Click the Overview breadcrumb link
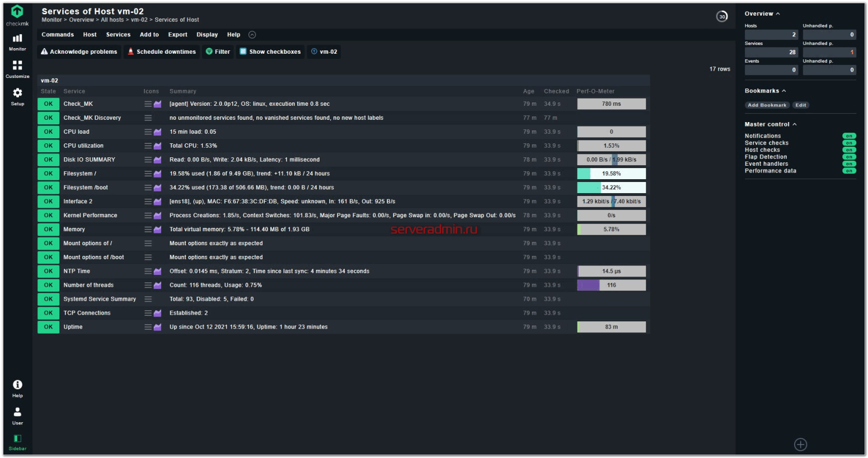Image resolution: width=868 pixels, height=458 pixels. tap(81, 20)
